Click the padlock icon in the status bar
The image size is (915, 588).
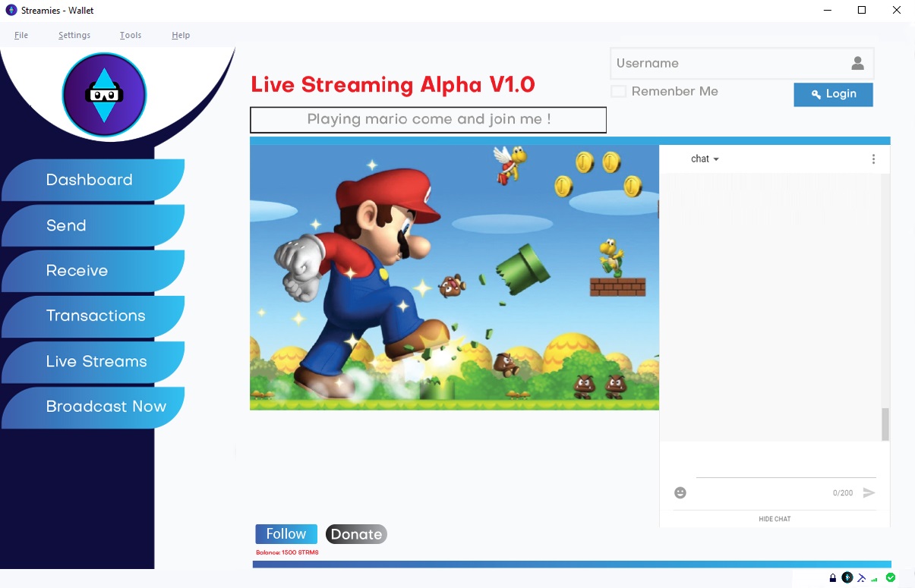tap(833, 578)
